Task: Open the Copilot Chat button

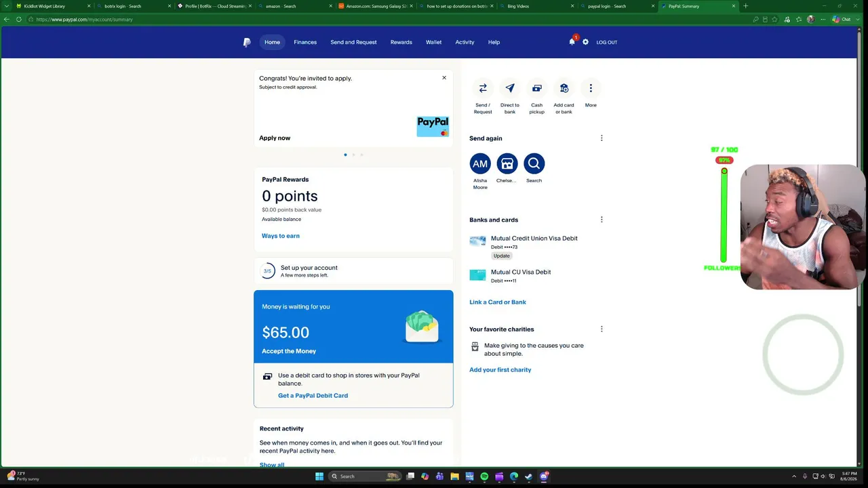Action: tap(841, 19)
